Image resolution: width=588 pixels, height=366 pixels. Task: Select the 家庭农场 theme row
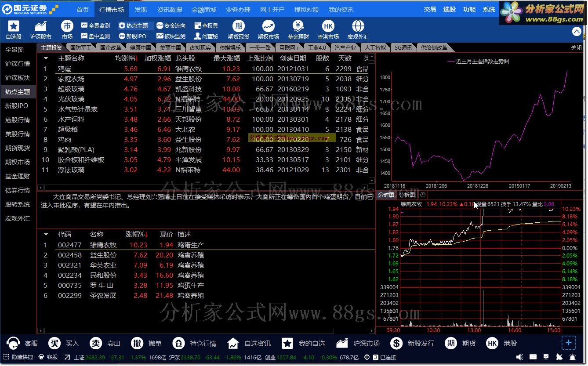206,79
